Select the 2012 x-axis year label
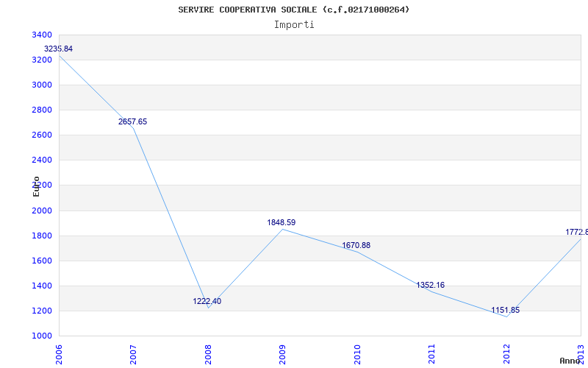588x368 pixels. point(506,354)
